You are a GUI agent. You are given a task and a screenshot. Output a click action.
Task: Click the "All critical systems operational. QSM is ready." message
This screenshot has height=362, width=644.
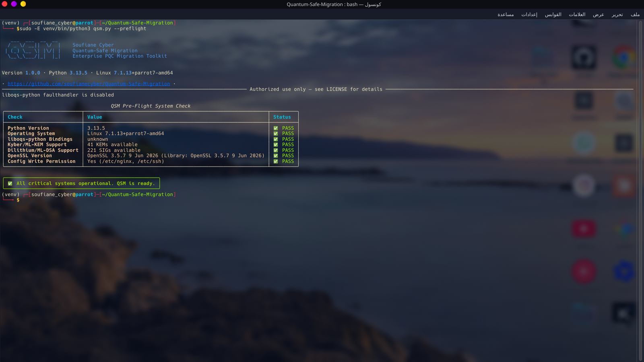pos(86,183)
